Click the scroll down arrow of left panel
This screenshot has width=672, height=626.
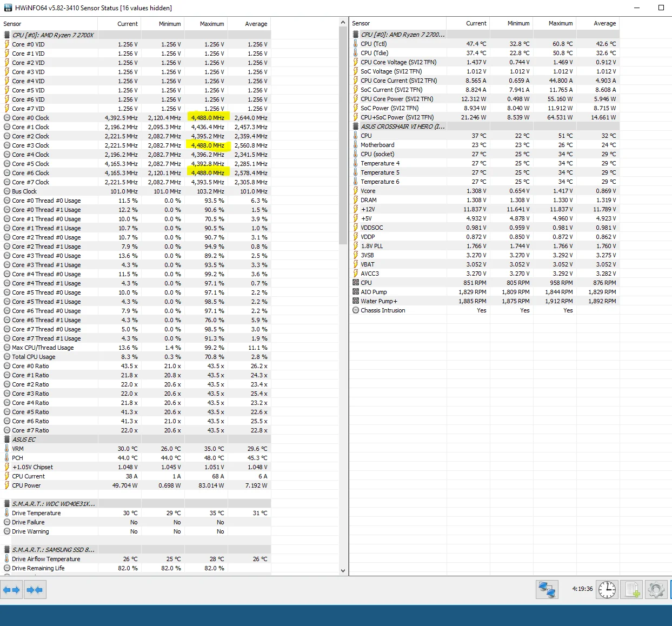343,570
